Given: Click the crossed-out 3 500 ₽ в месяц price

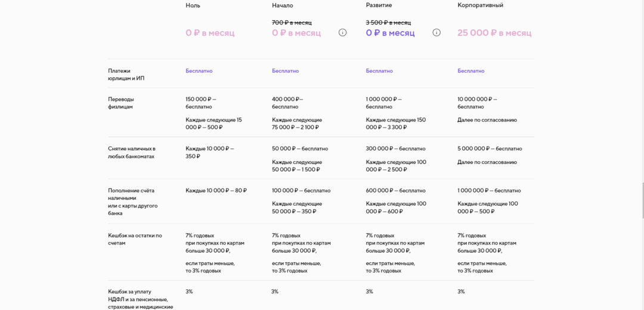Looking at the screenshot, I should tap(388, 23).
